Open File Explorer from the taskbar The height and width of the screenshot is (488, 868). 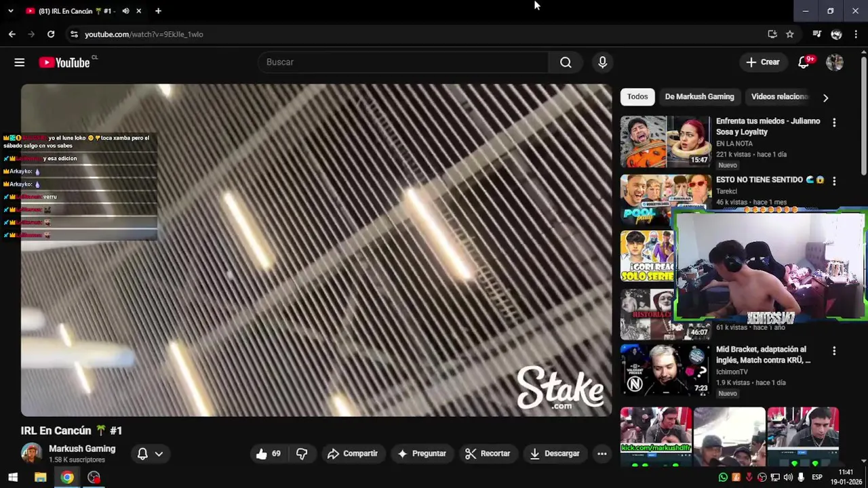pyautogui.click(x=40, y=477)
